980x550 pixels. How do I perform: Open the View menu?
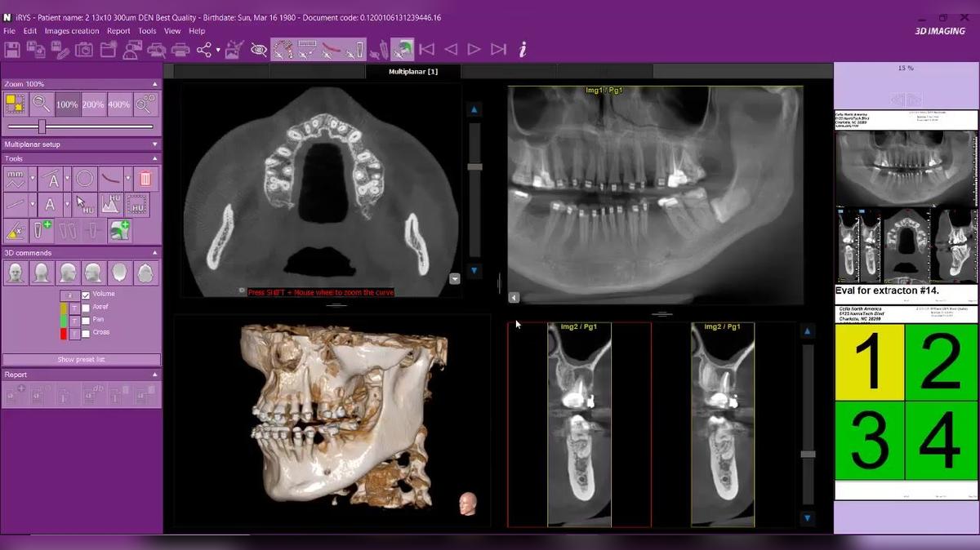coord(172,31)
